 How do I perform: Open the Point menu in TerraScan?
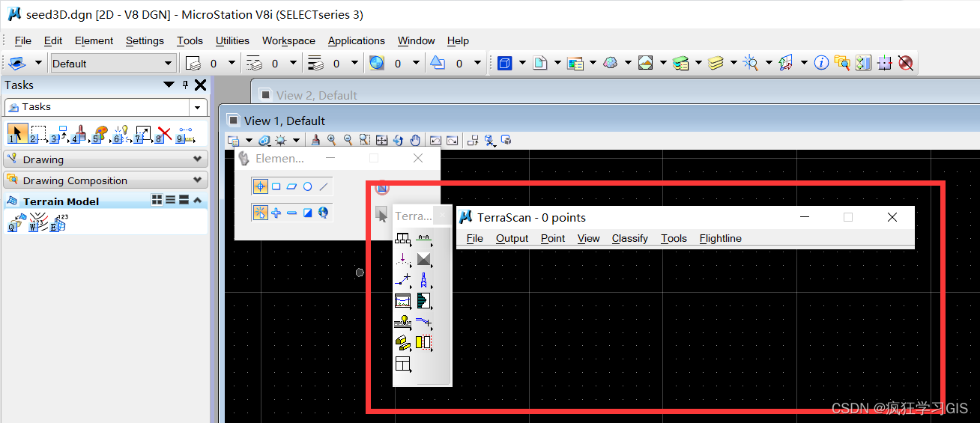coord(553,238)
